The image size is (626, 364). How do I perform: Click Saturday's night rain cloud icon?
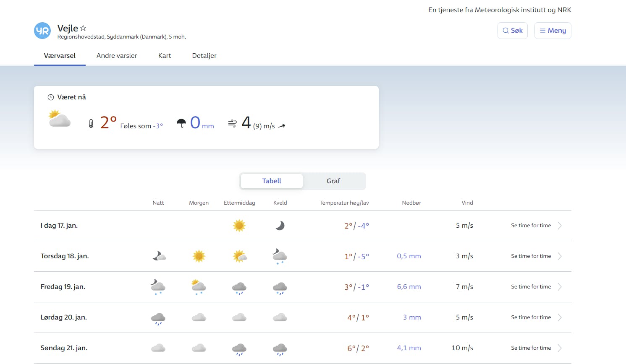[158, 318]
